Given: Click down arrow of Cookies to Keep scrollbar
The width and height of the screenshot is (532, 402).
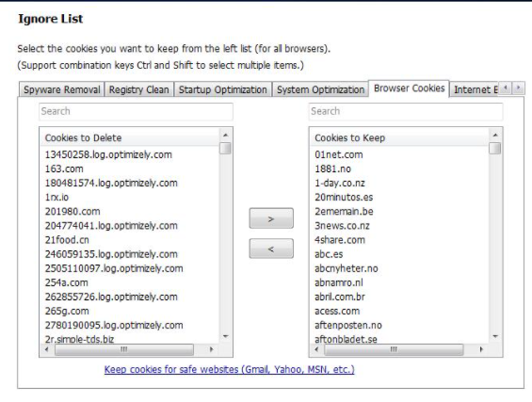Looking at the screenshot, I should (495, 336).
